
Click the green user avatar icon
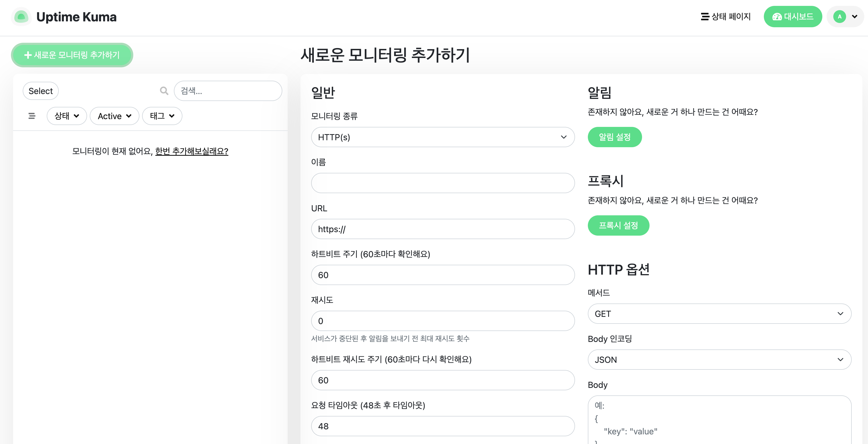[x=839, y=17]
